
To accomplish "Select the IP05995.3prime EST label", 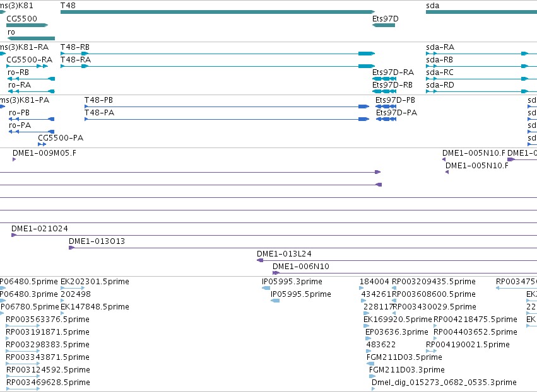I will [x=292, y=282].
